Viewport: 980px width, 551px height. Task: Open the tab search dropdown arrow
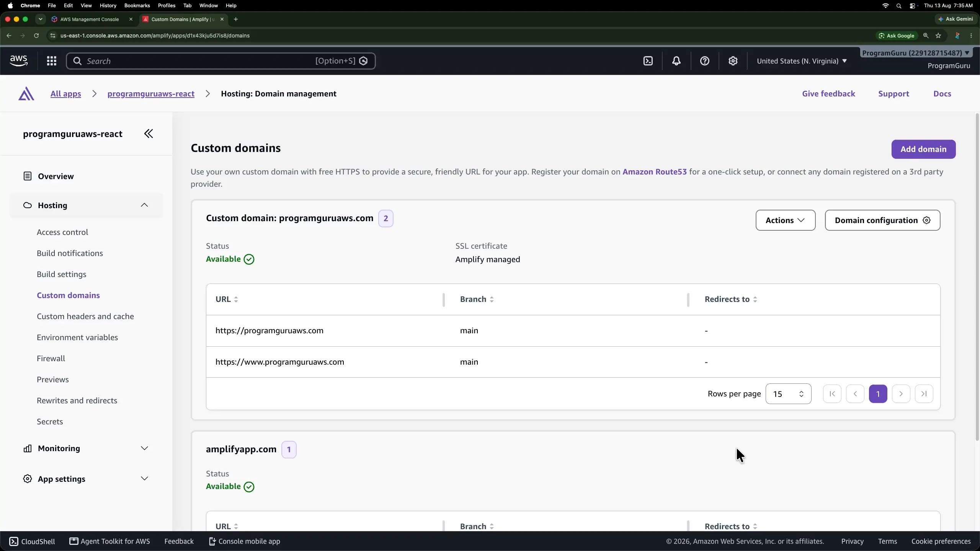40,19
